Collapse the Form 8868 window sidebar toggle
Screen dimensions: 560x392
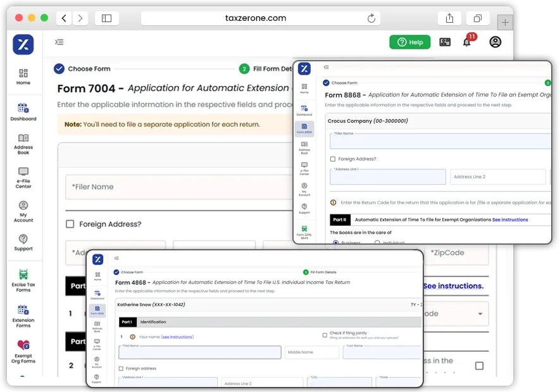coord(326,67)
